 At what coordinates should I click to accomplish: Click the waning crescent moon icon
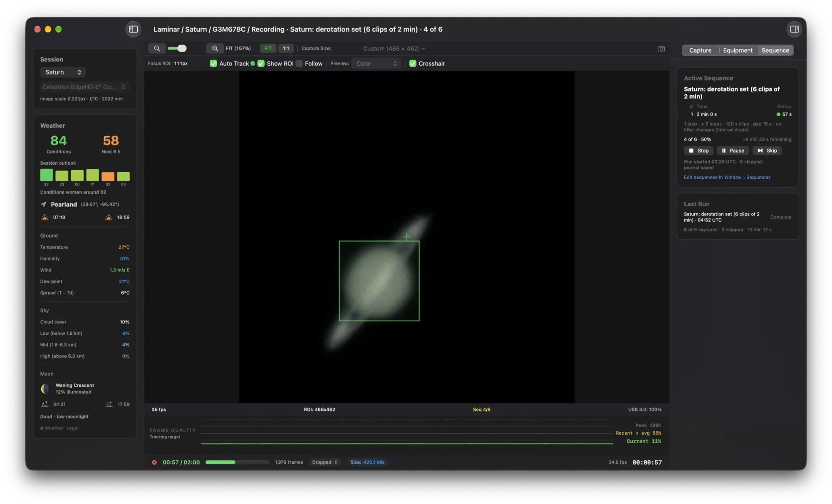point(46,388)
